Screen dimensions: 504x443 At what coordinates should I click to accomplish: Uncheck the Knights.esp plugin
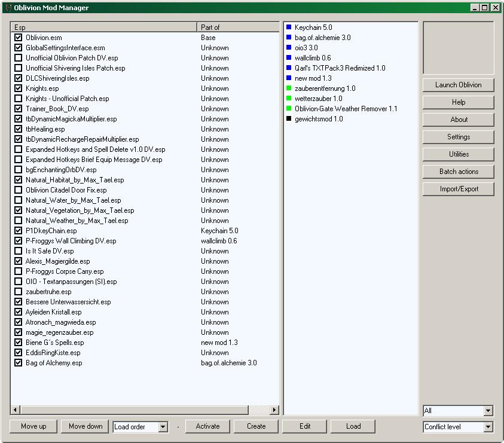[x=18, y=88]
